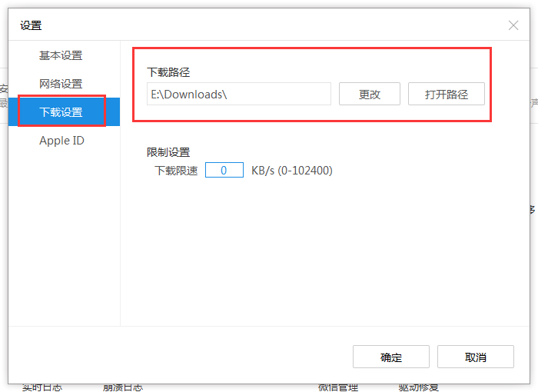Viewport: 538px width, 392px height.
Task: Open 崩溃日志 behind the dialog
Action: pos(123,387)
